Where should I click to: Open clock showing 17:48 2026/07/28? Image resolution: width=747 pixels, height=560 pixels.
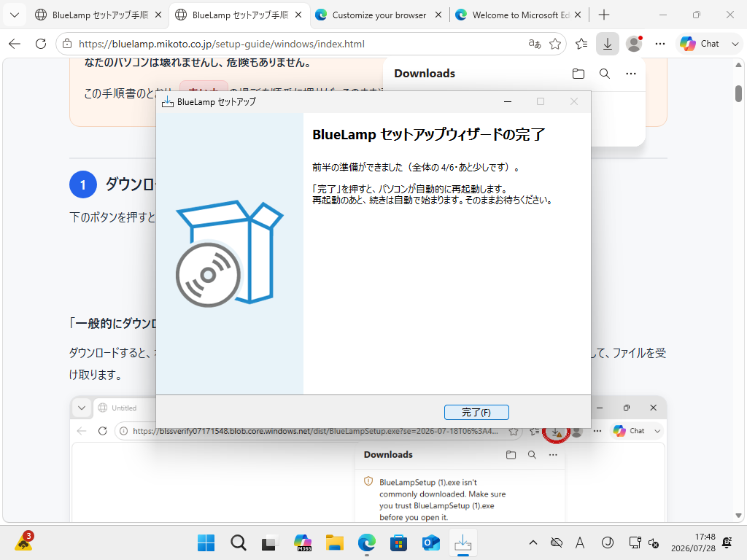point(693,542)
